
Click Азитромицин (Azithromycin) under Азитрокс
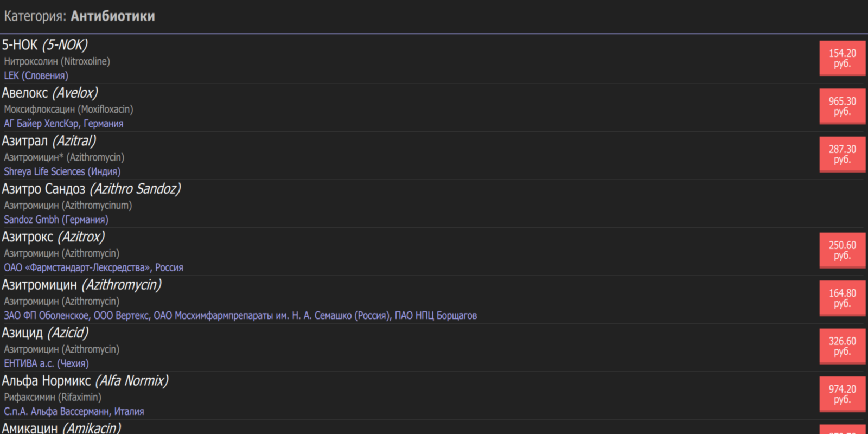click(x=61, y=253)
